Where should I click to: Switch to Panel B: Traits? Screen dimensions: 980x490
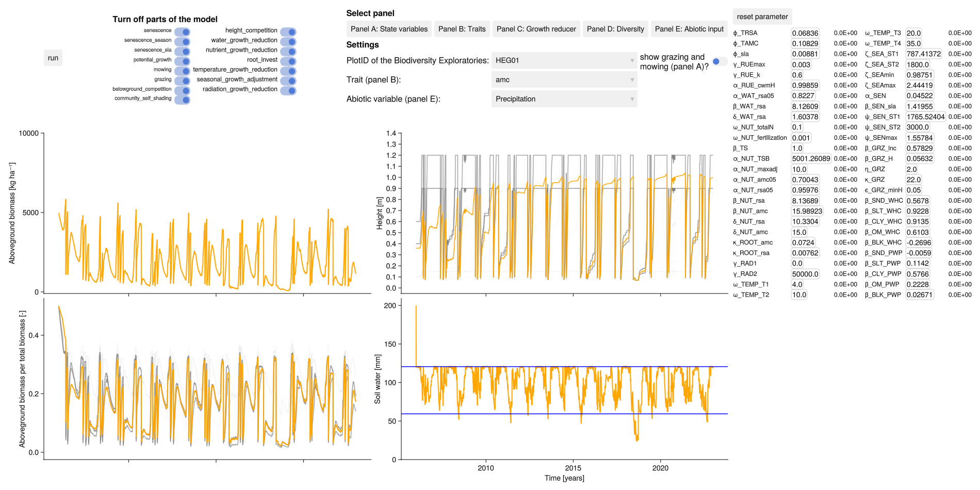pyautogui.click(x=462, y=29)
